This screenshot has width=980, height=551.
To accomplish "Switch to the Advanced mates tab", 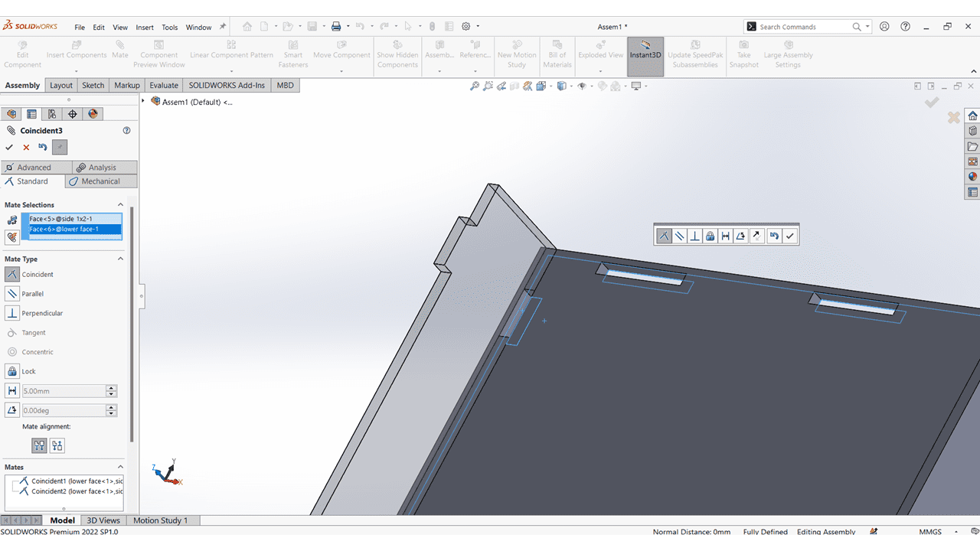I will [36, 168].
